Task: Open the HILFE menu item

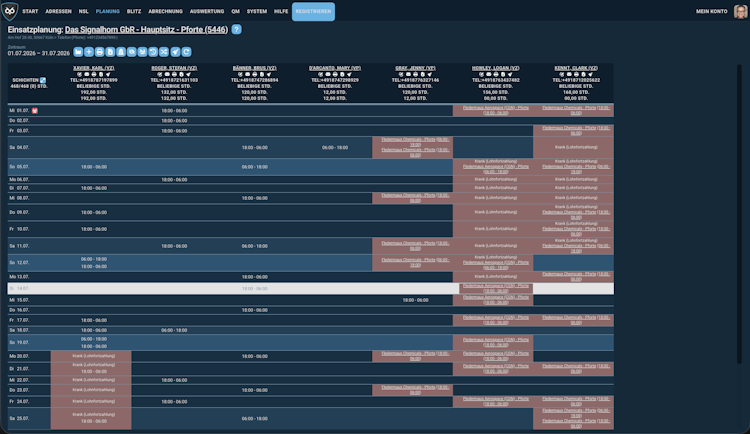Action: (281, 11)
